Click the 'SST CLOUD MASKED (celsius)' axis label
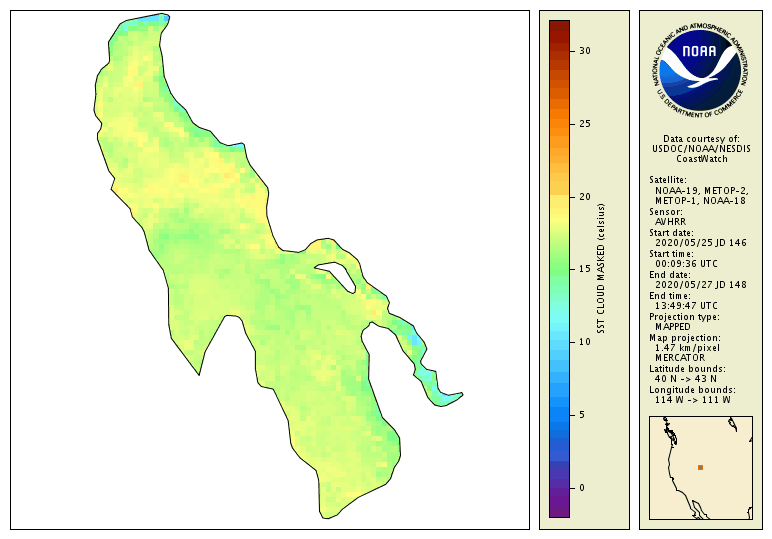This screenshot has height=539, width=772. pyautogui.click(x=601, y=269)
